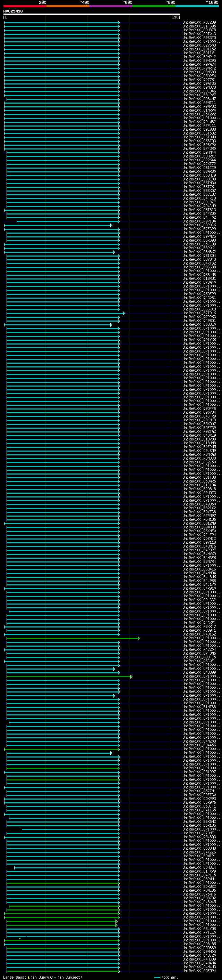Viewport: 222px width, 980px height.
Task: Select label UniRef100_Q3HRX7
Action: pos(199,156)
